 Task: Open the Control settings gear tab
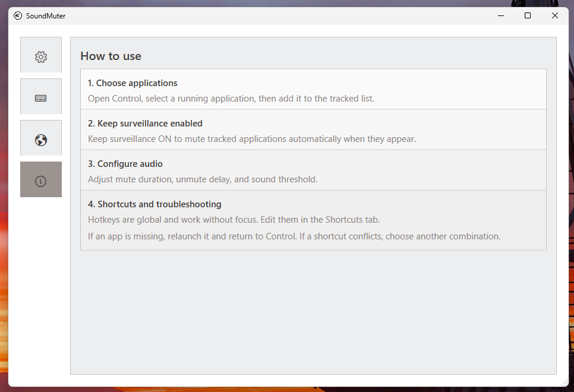click(x=41, y=55)
